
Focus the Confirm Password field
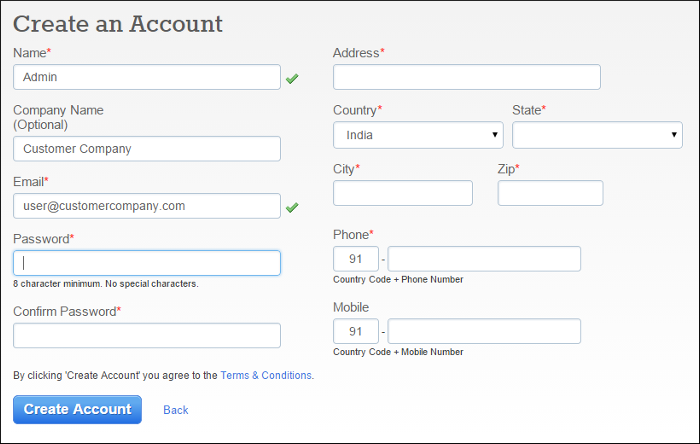coord(147,335)
